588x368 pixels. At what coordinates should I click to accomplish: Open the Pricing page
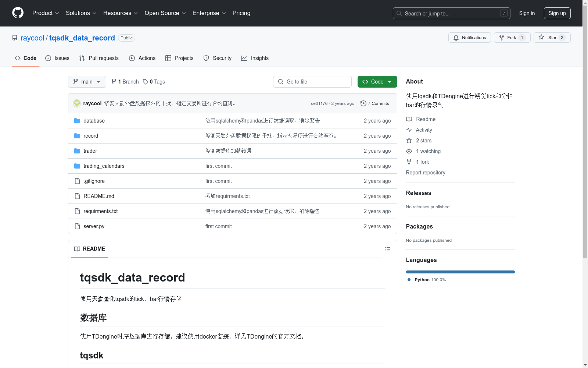(241, 13)
